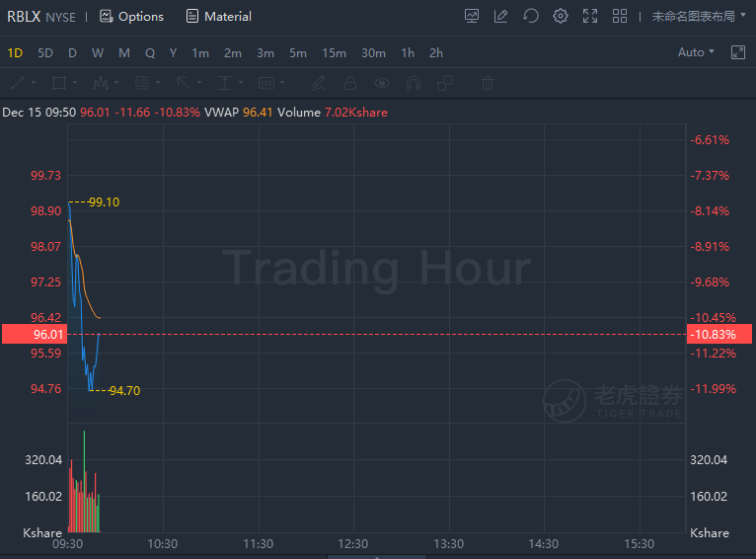756x559 pixels.
Task: Select the 30m interval
Action: [374, 53]
